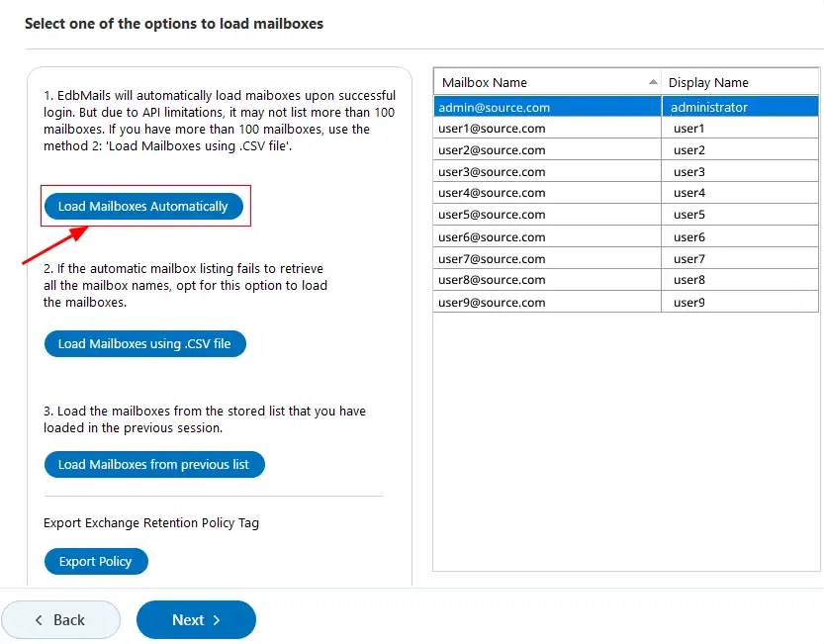Click display name cell user7
The image size is (824, 644).
click(x=740, y=258)
